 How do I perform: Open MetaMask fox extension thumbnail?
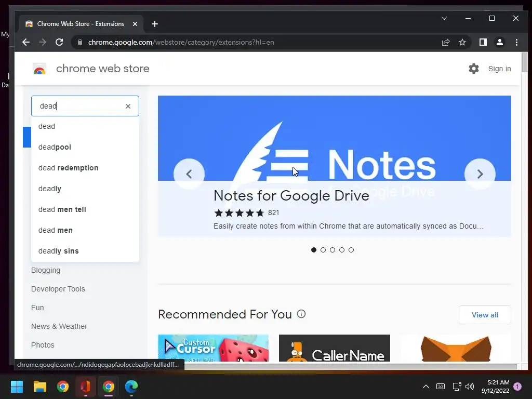(x=456, y=348)
